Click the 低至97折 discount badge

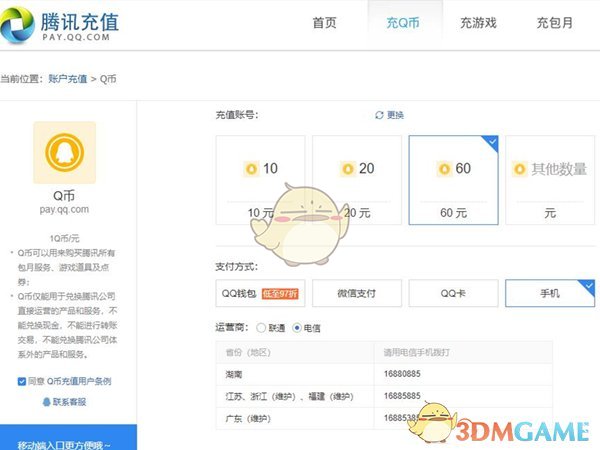[x=280, y=293]
